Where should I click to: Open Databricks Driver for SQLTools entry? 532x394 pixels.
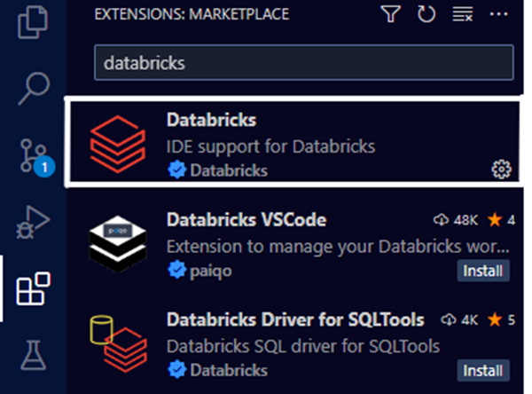point(294,343)
